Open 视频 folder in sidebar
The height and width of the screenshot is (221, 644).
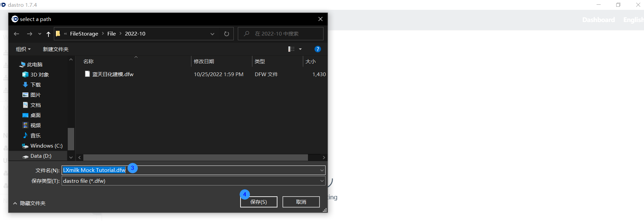(32, 125)
